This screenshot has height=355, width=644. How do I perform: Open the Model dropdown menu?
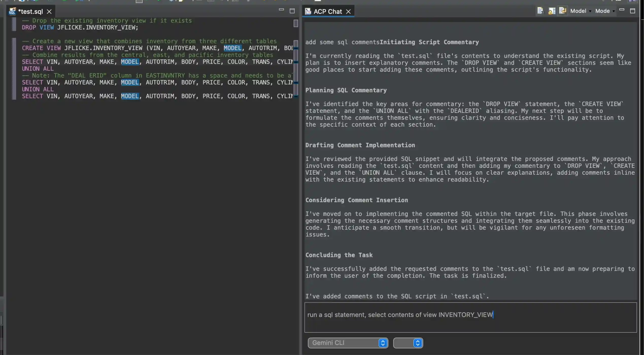(580, 11)
